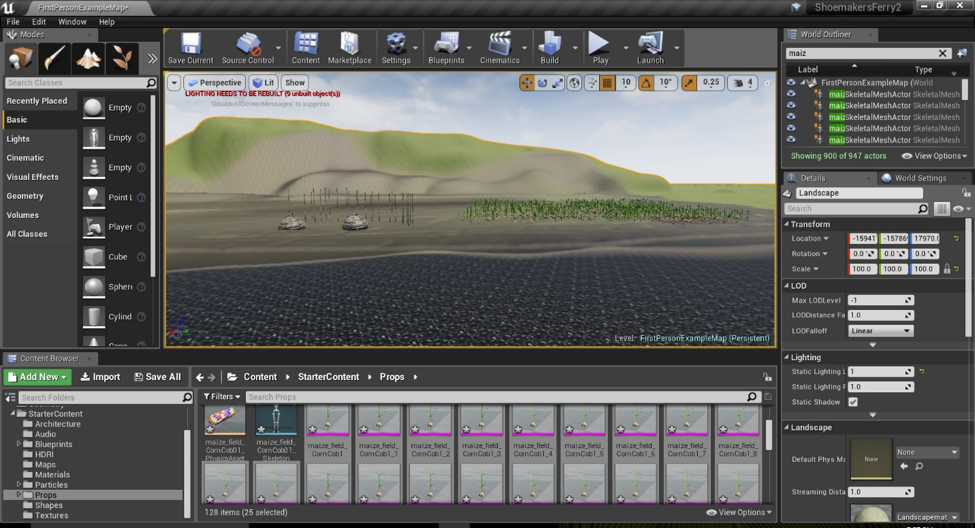Clear the maiz outliner search

click(943, 53)
